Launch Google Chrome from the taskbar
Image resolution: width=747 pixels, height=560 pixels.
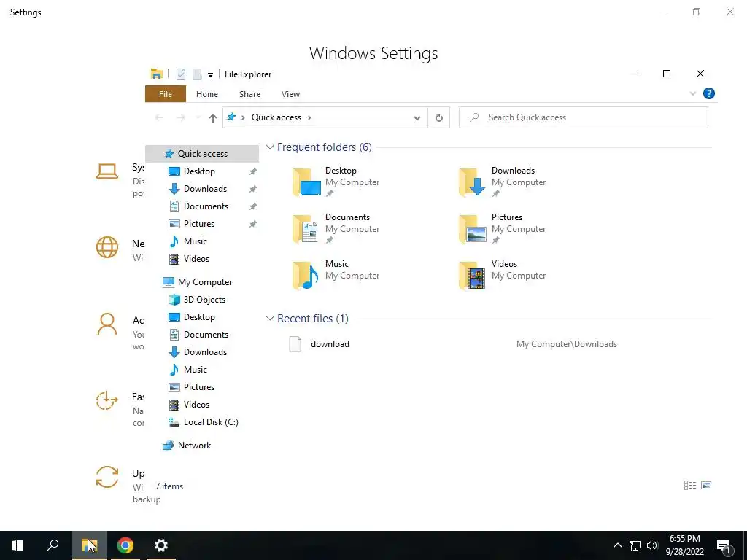pos(125,545)
